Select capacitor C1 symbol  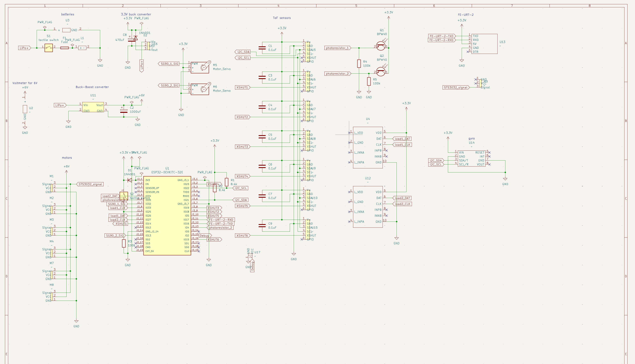(x=262, y=48)
